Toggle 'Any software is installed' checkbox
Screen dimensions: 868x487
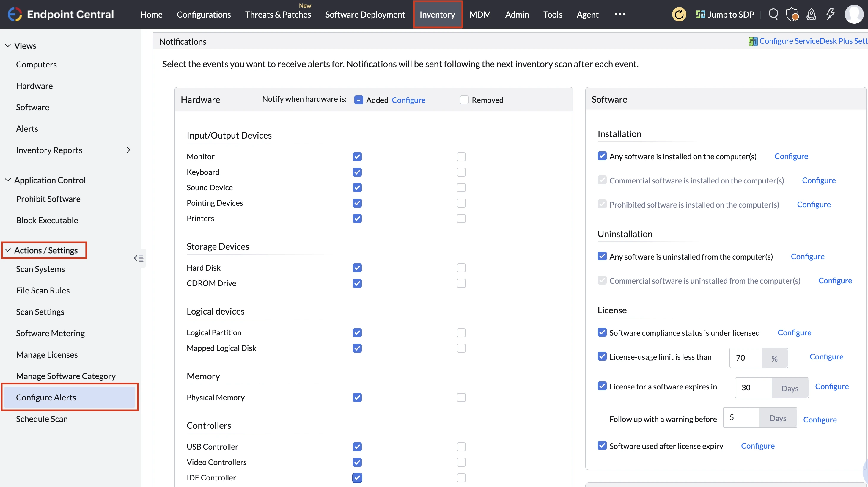[x=602, y=156]
